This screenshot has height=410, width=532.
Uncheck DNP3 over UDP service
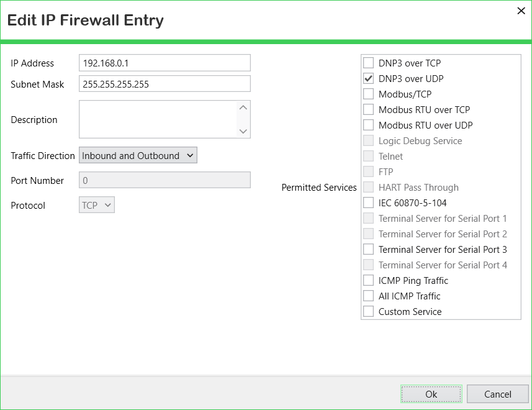[x=369, y=78]
